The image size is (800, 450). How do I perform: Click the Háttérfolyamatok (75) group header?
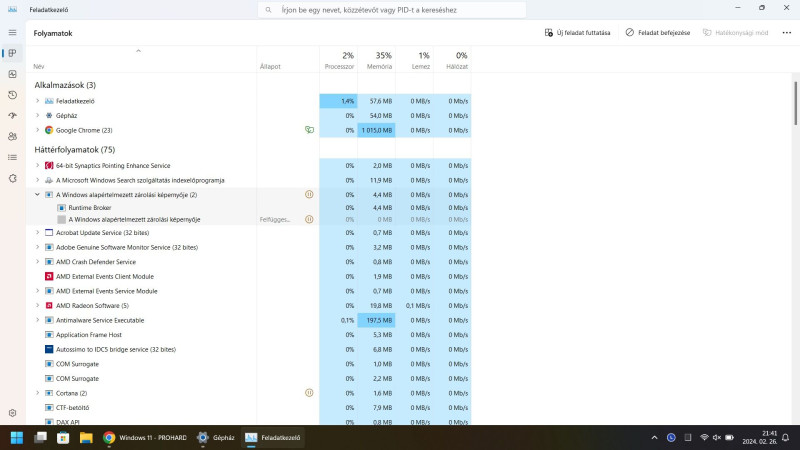tap(74, 149)
